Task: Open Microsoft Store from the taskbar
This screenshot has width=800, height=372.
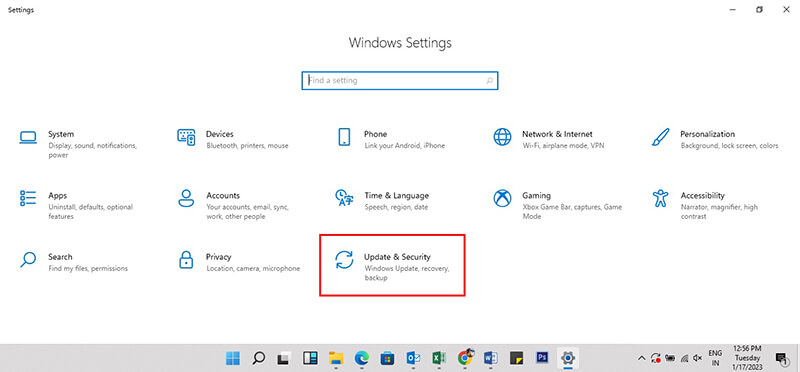Action: (x=387, y=358)
